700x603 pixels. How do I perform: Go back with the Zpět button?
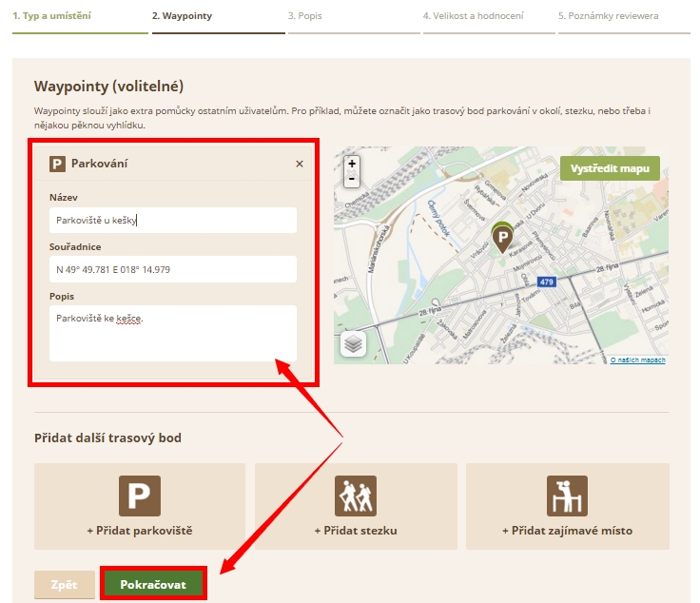point(65,585)
